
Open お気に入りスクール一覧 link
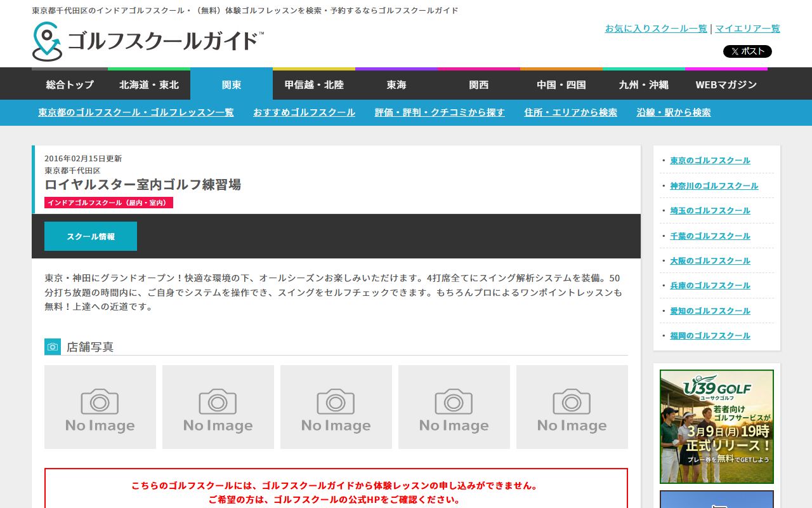click(656, 29)
